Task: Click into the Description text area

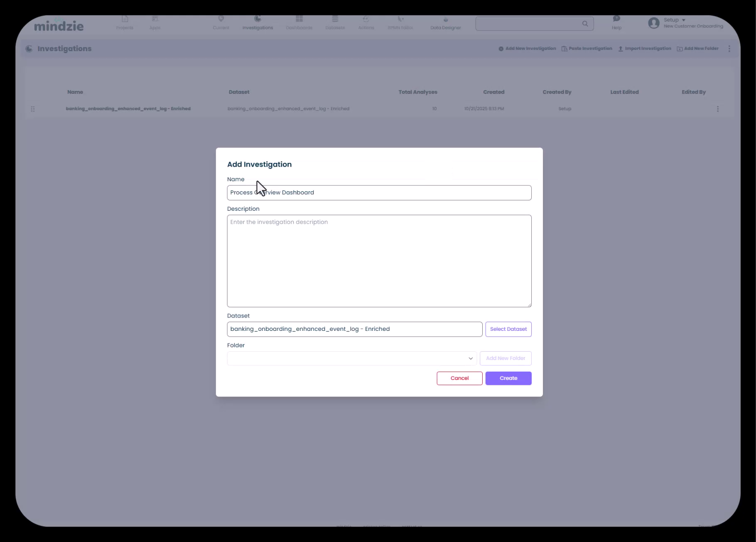Action: coord(379,261)
